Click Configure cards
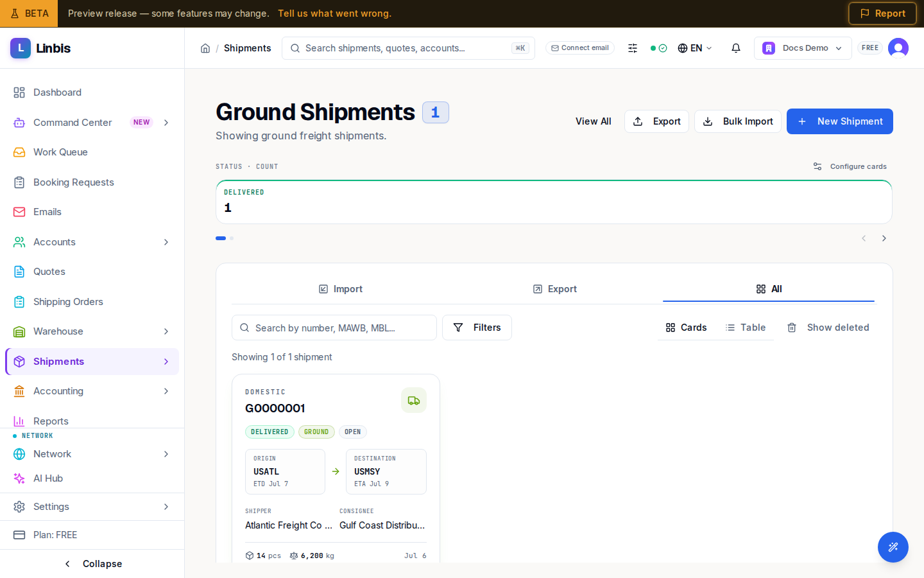 pos(850,166)
